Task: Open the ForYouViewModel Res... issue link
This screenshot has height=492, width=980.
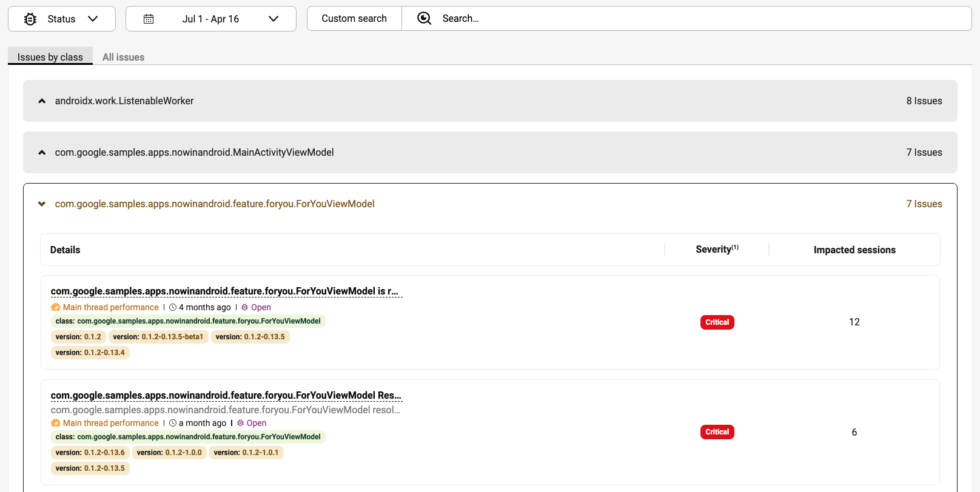Action: pyautogui.click(x=226, y=396)
